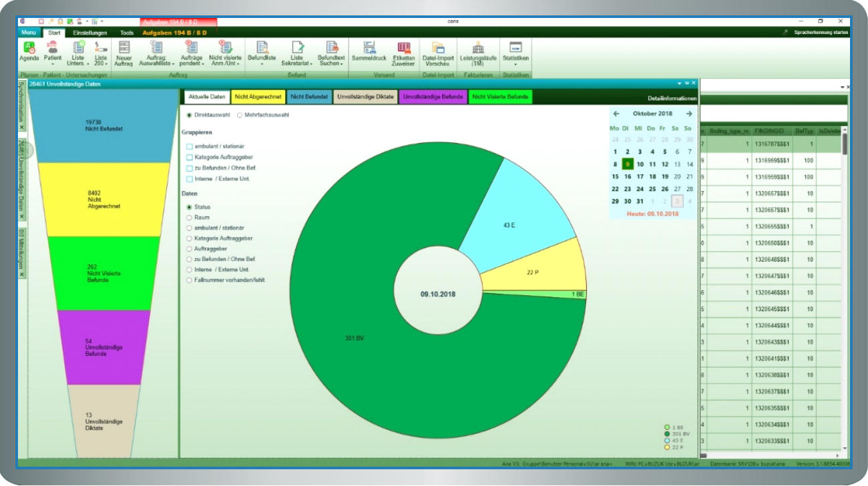Screen dimensions: 868x486
Task: Enable 'Kategorie Auftraggeber' grouping checkbox
Action: [x=190, y=157]
